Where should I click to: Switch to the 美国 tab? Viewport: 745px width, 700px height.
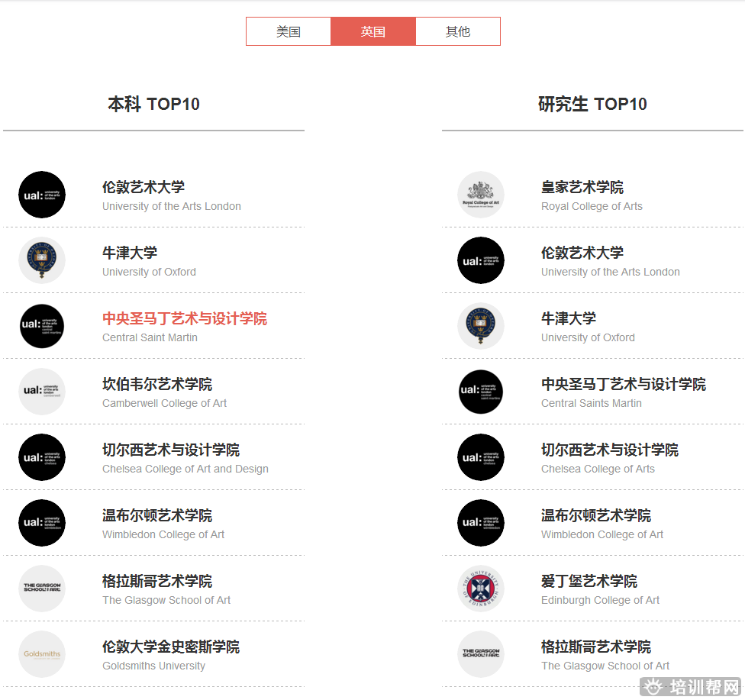pos(289,31)
